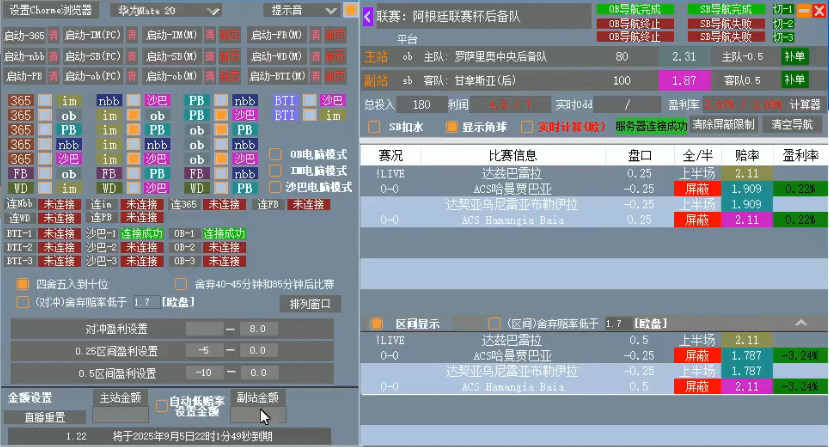The width and height of the screenshot is (829, 447).
Task: Check the OB电脑模式 option
Action: click(x=275, y=155)
